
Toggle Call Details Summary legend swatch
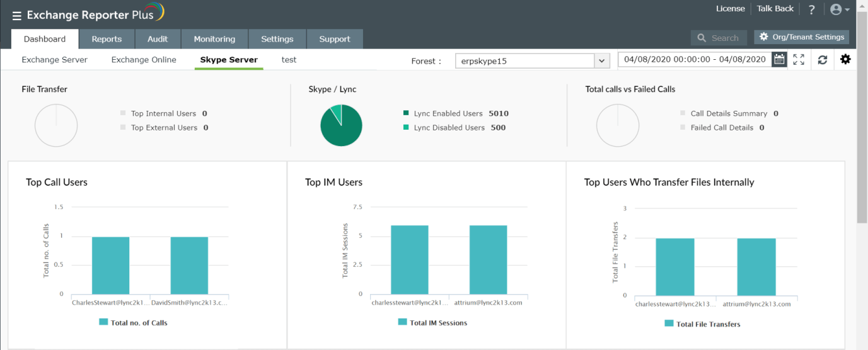[x=683, y=114]
